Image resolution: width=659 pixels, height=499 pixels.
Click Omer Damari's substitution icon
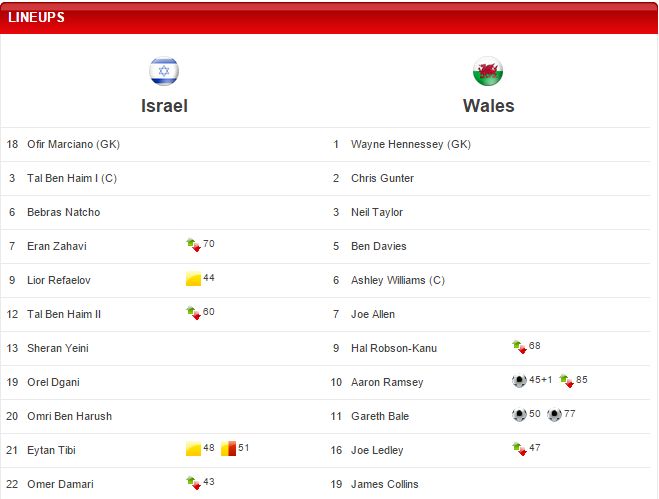[193, 483]
